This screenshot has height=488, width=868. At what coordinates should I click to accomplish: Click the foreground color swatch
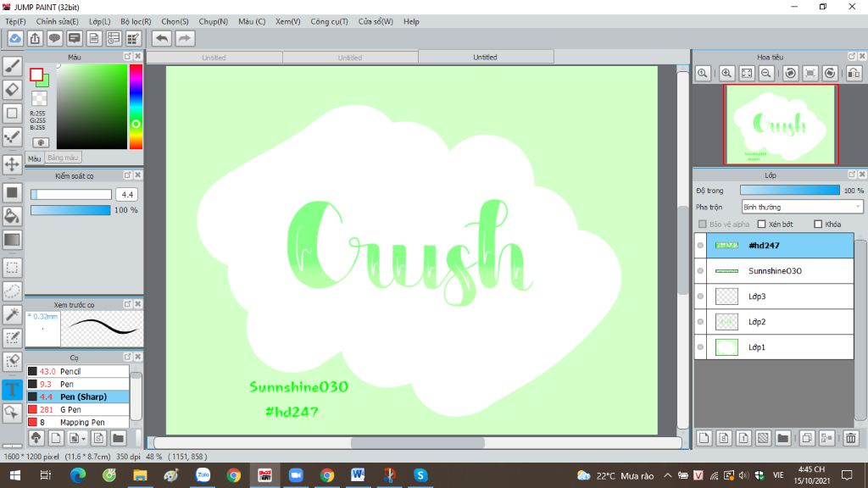36,75
